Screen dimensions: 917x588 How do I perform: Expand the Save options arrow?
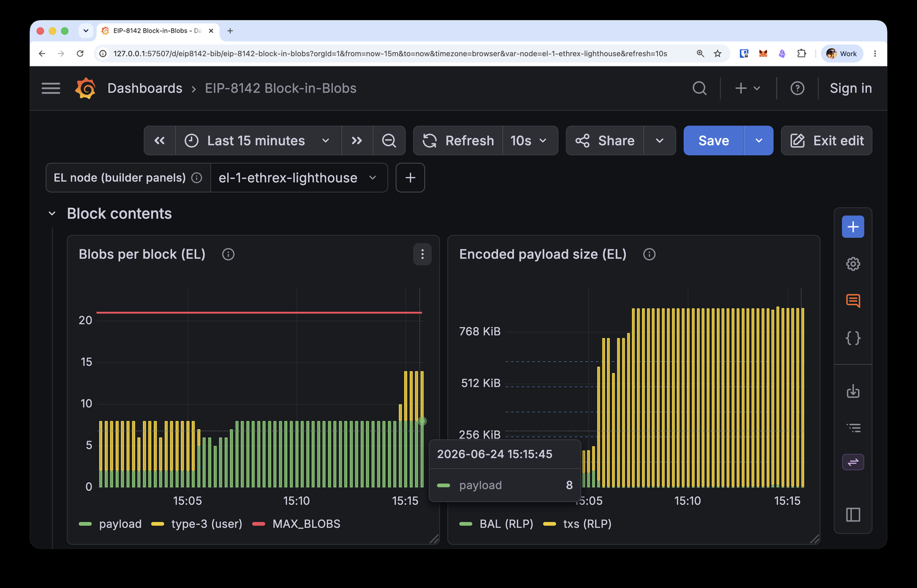tap(759, 140)
